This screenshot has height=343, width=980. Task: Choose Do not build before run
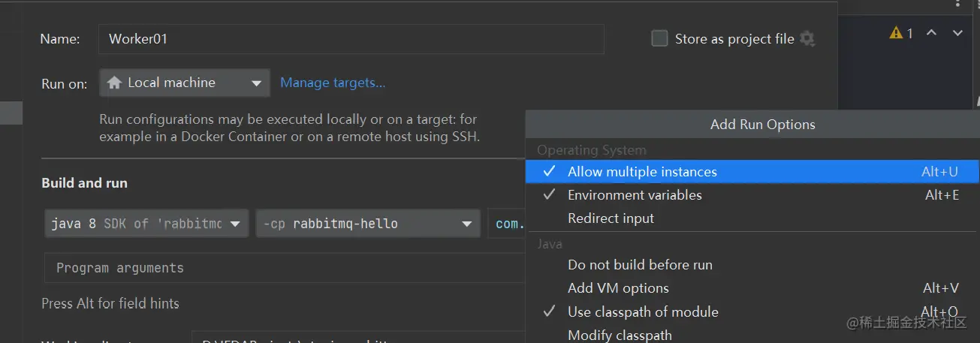click(x=752, y=265)
